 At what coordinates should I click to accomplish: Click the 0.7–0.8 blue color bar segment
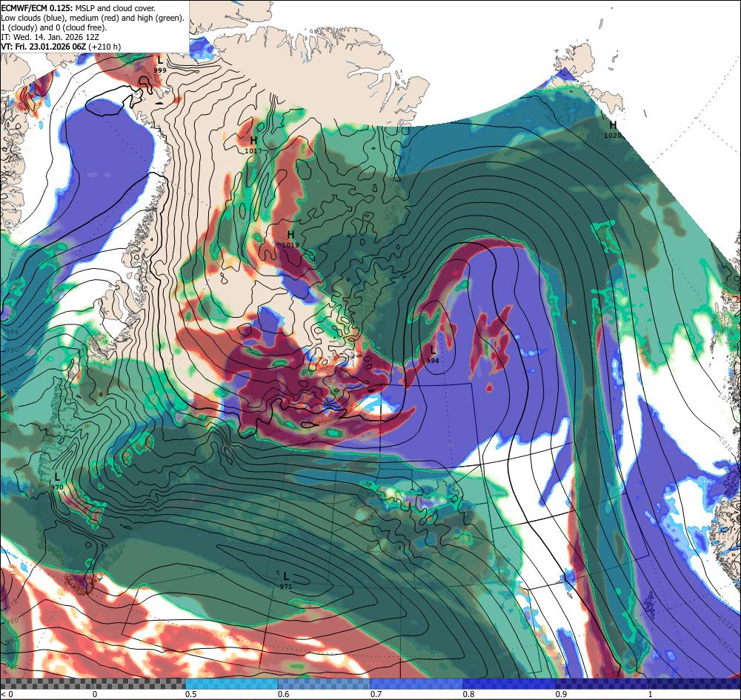[416, 684]
